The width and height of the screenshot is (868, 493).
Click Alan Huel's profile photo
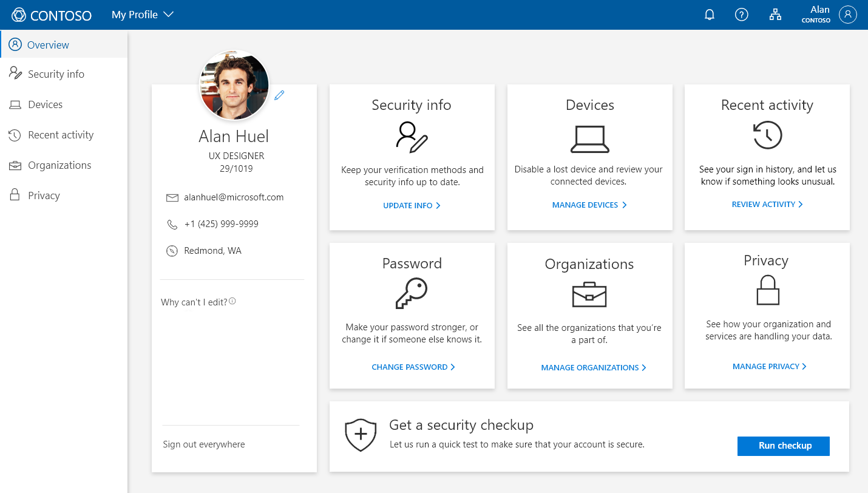(234, 86)
